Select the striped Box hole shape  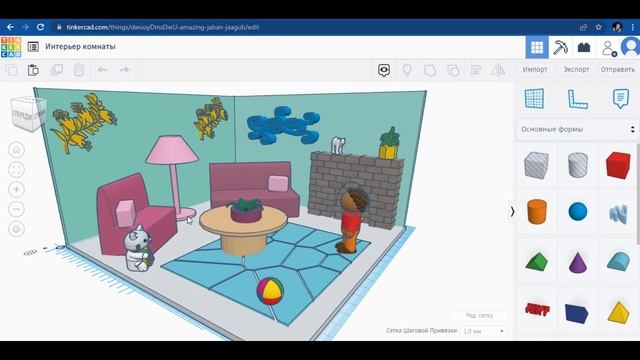pyautogui.click(x=536, y=165)
